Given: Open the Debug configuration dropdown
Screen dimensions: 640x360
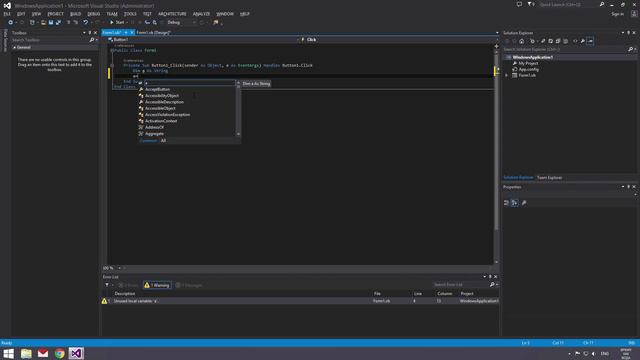Looking at the screenshot, I should tap(181, 22).
